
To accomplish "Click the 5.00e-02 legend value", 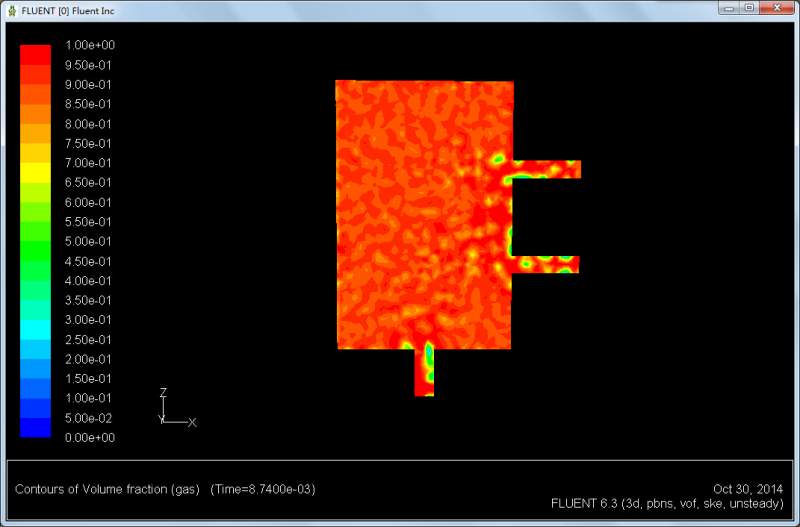I will 88,418.
